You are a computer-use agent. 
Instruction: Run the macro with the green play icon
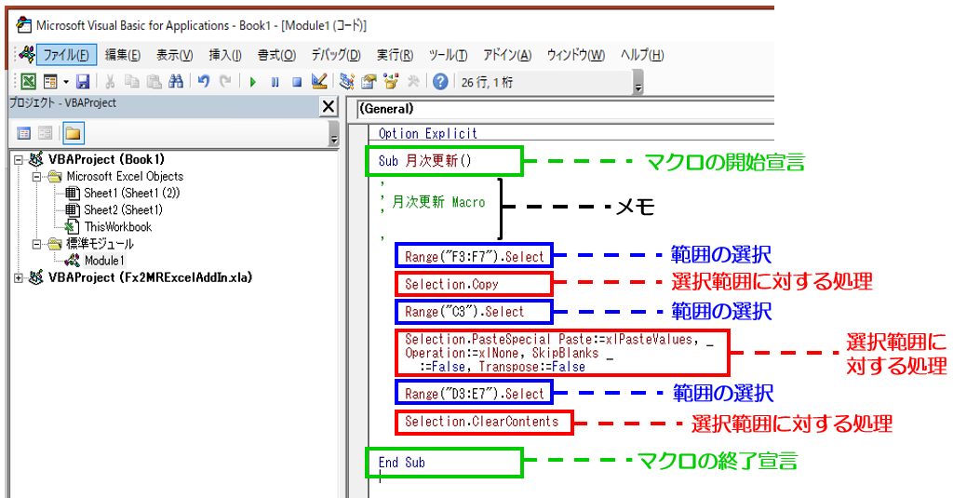(253, 82)
